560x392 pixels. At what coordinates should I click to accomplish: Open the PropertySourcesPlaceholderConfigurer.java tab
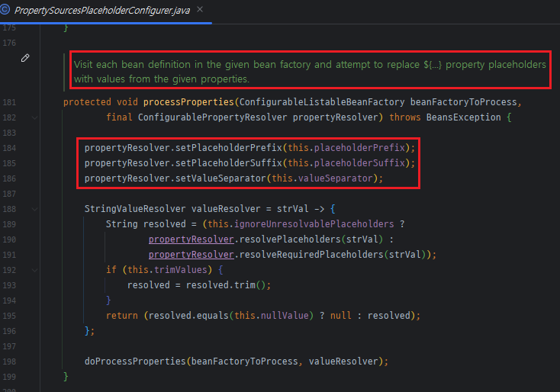pyautogui.click(x=101, y=11)
